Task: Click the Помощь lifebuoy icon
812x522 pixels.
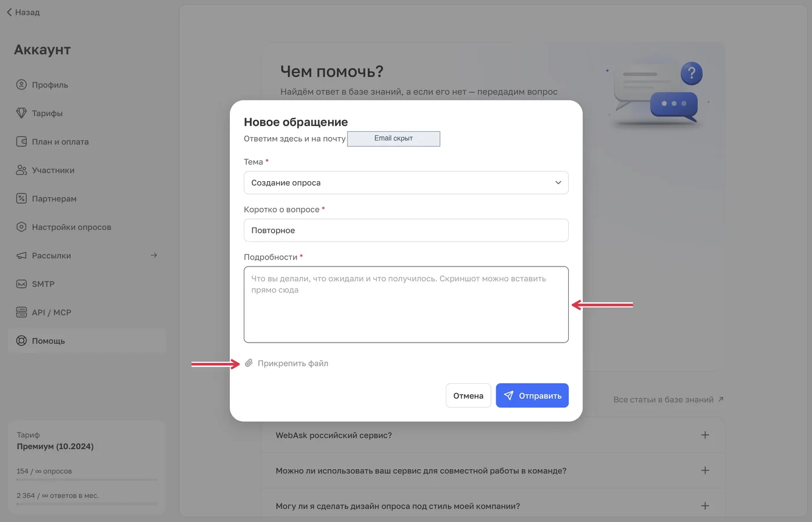Action: point(21,341)
